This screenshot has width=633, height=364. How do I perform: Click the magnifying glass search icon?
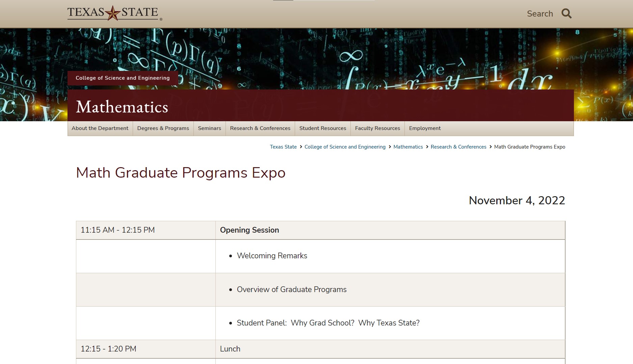pyautogui.click(x=566, y=14)
